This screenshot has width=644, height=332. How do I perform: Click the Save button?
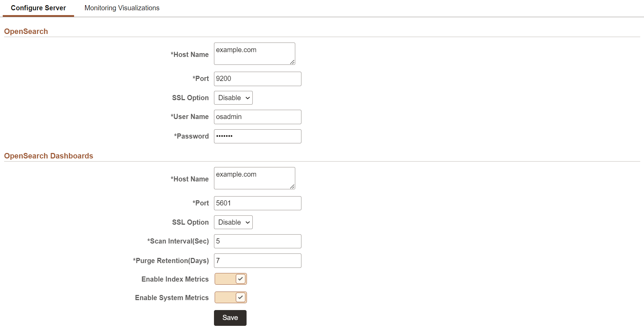point(230,318)
